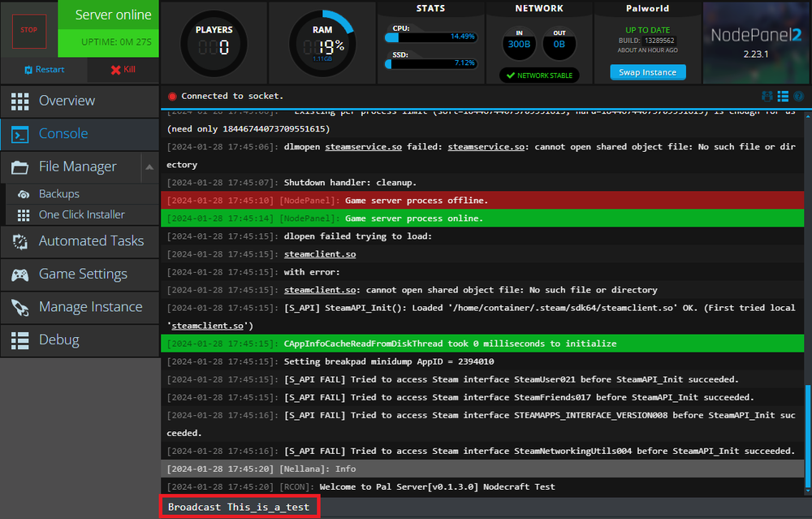
Task: Open the One Click Installer
Action: (x=81, y=214)
